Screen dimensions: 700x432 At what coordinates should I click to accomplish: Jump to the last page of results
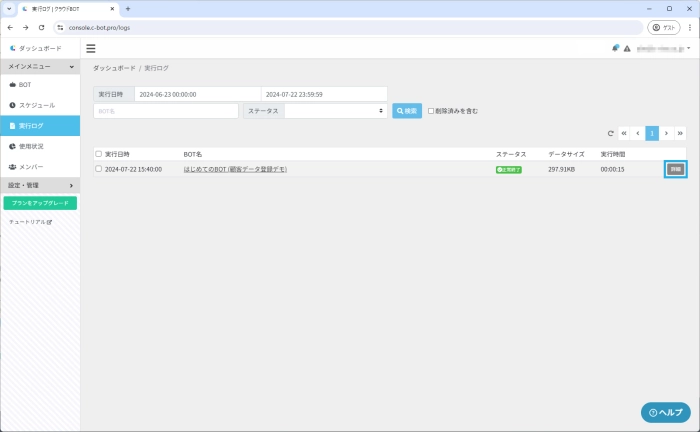(x=680, y=133)
